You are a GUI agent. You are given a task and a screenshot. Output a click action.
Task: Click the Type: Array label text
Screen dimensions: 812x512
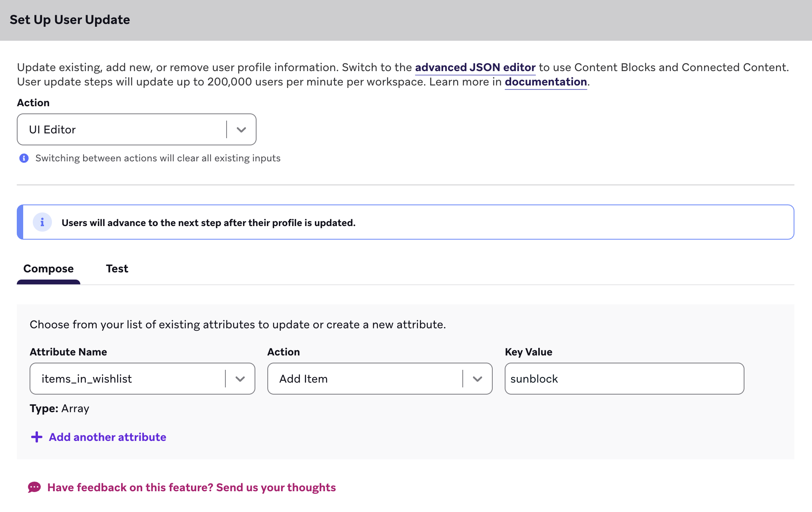[x=60, y=409]
